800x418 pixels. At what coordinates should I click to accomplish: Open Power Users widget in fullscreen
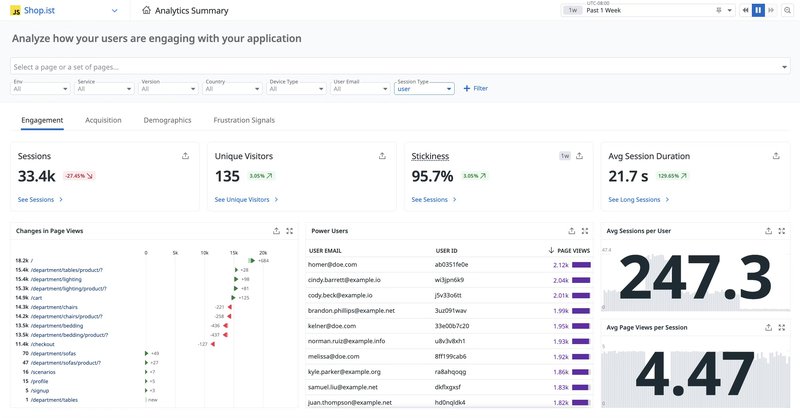[x=584, y=230]
